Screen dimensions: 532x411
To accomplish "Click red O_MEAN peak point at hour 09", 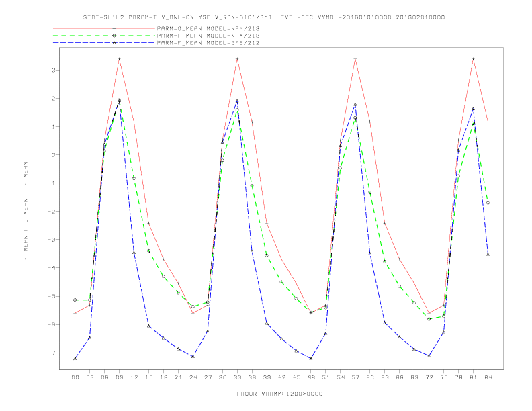I will [119, 59].
